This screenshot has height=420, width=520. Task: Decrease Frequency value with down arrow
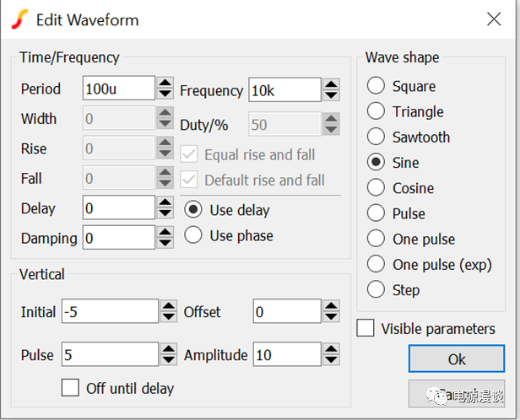331,94
